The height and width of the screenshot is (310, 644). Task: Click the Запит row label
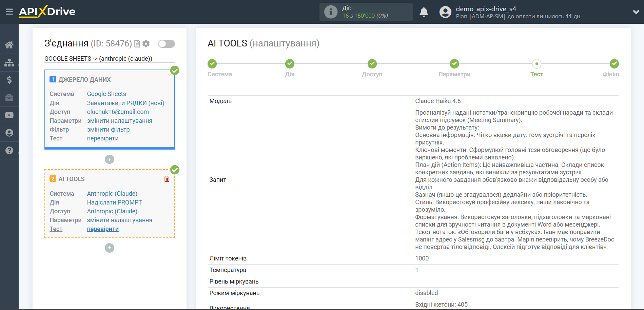(x=218, y=180)
